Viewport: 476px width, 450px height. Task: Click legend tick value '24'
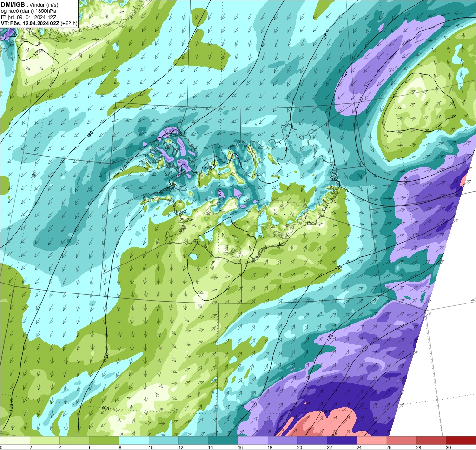358,447
